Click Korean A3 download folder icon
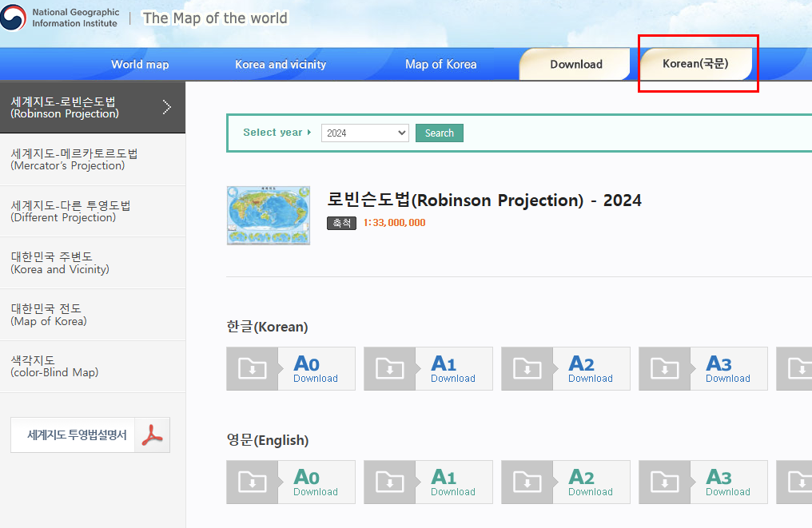This screenshot has height=528, width=812. (665, 368)
